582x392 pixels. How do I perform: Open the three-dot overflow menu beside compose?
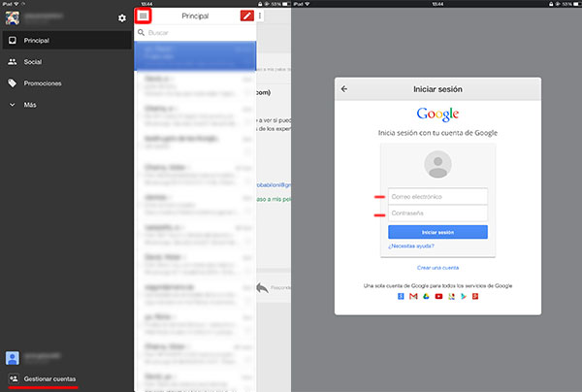(260, 16)
